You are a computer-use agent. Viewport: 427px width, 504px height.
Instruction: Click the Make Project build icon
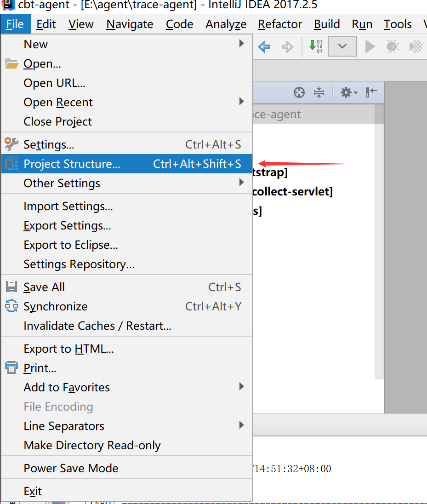(315, 46)
